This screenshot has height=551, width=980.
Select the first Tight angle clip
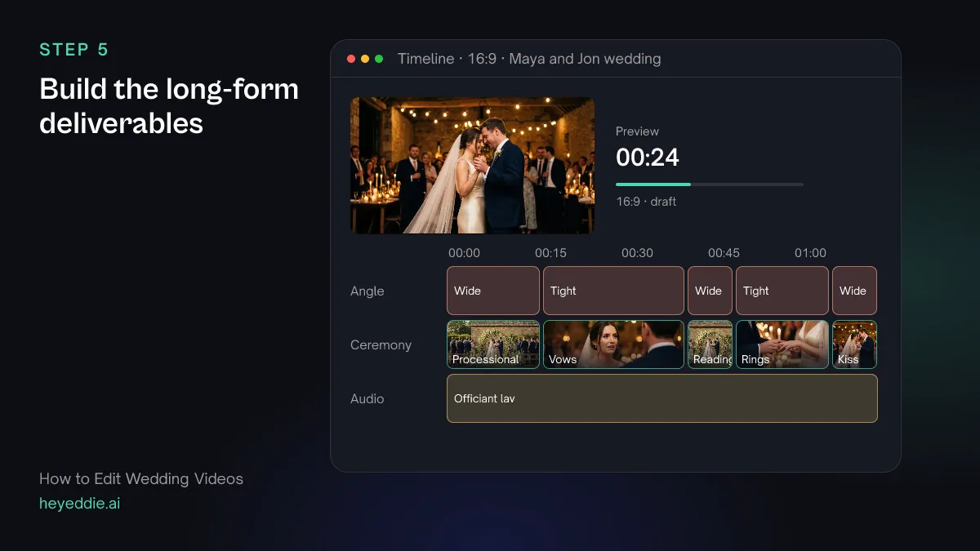coord(613,291)
